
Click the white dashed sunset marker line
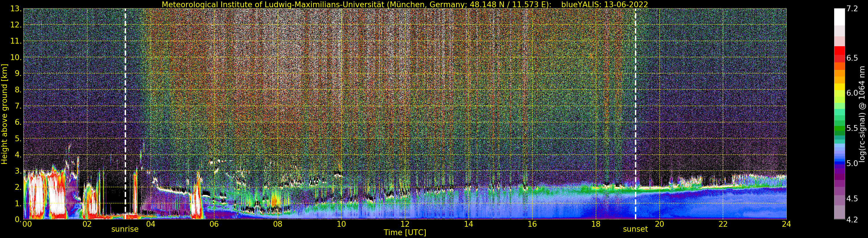(635, 114)
